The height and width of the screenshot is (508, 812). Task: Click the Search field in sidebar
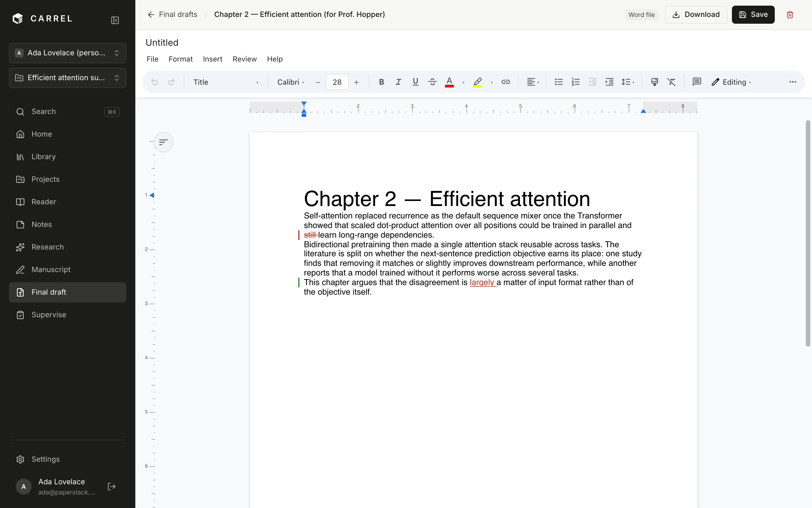pyautogui.click(x=67, y=111)
